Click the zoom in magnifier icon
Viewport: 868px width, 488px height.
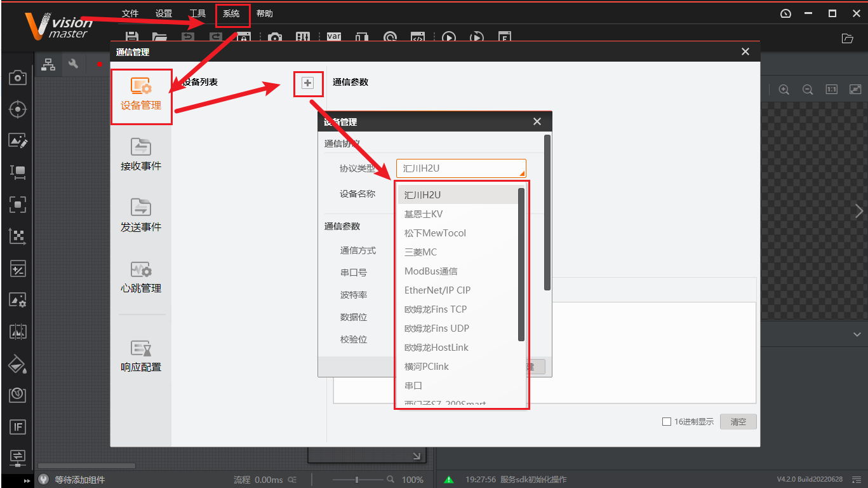click(x=784, y=90)
